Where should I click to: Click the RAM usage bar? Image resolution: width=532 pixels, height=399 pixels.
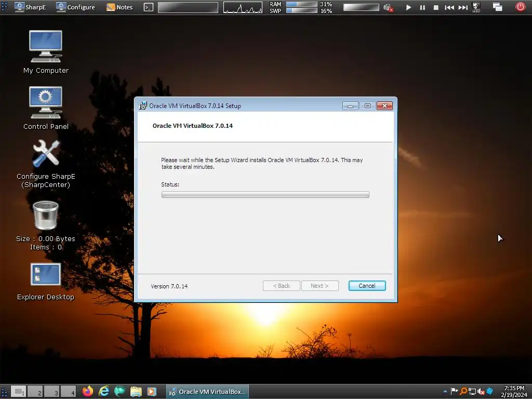click(x=302, y=4)
